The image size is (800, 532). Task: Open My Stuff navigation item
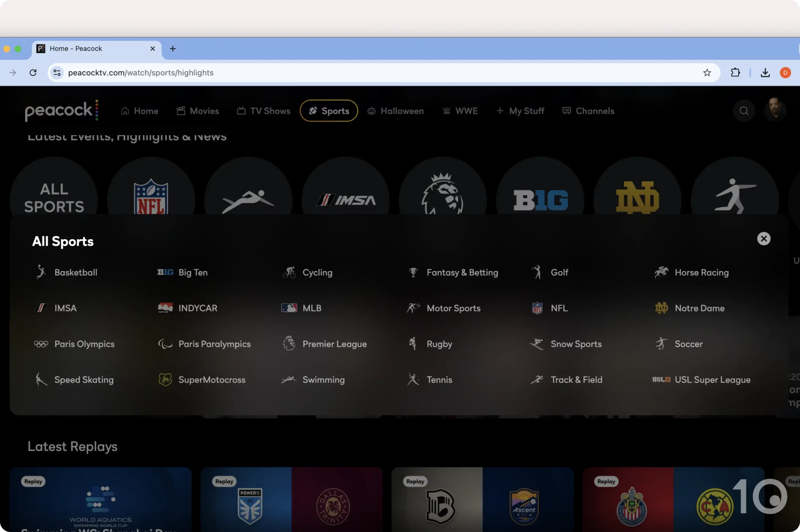pos(520,111)
